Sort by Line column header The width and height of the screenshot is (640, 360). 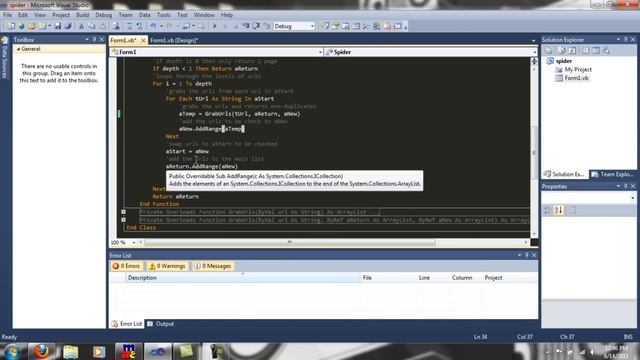[433, 278]
